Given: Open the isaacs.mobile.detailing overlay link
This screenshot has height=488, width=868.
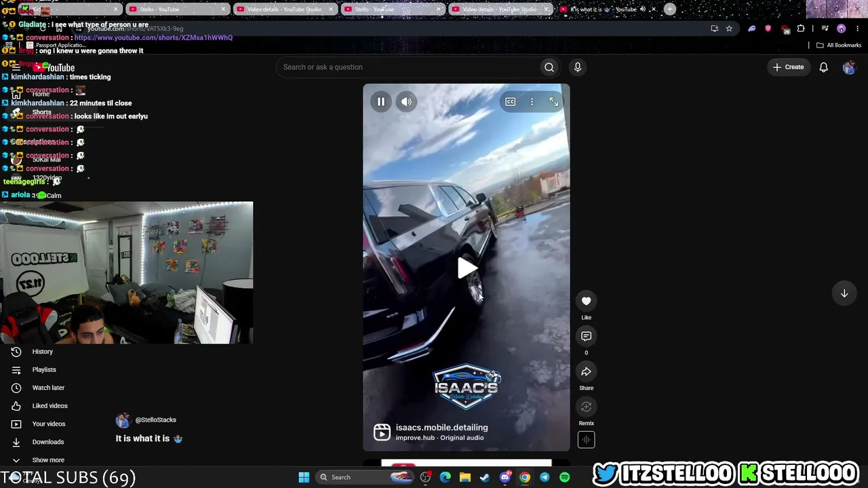Looking at the screenshot, I should (441, 428).
